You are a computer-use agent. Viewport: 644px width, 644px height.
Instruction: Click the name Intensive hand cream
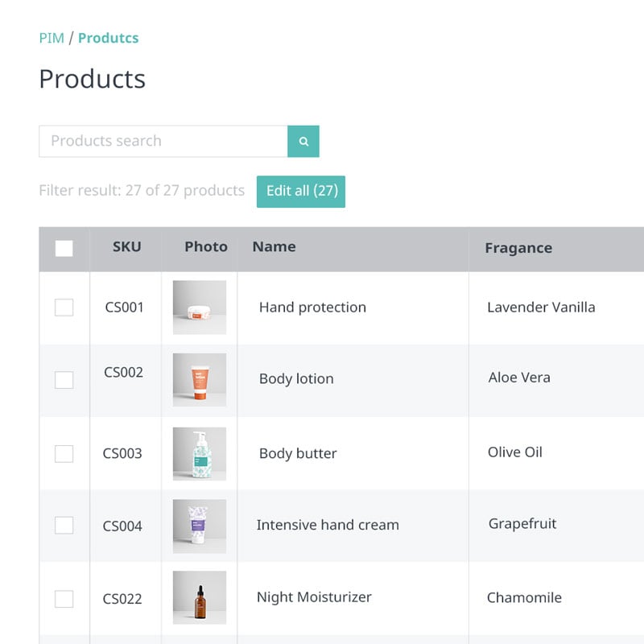[x=328, y=525]
